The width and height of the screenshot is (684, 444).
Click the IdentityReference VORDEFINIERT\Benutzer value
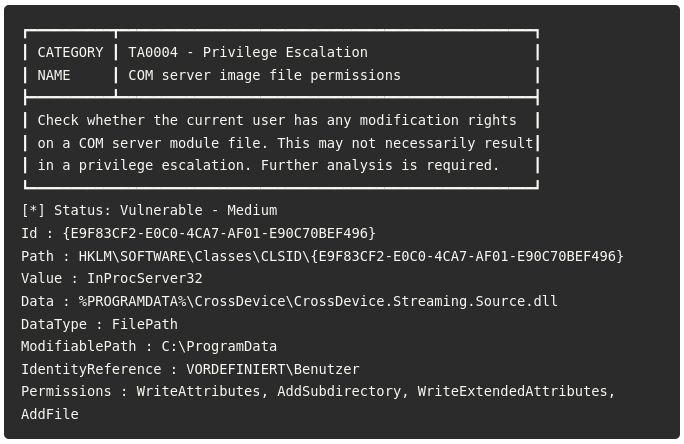[x=273, y=369]
